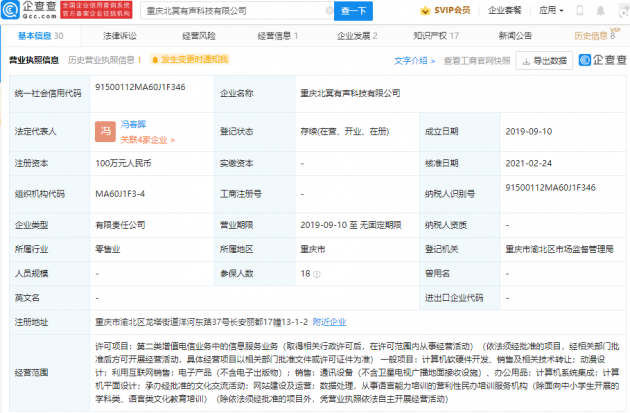Select 参保人数 value 18
630x413 pixels.
[x=305, y=274]
